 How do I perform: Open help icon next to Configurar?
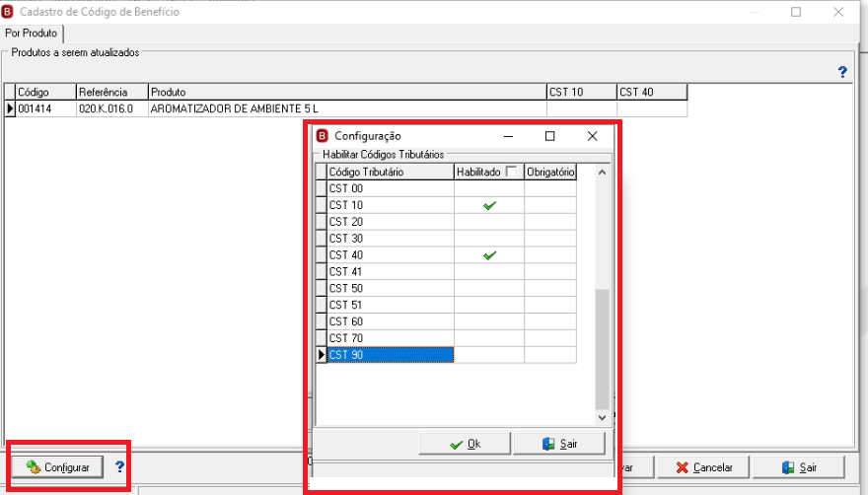pyautogui.click(x=119, y=466)
